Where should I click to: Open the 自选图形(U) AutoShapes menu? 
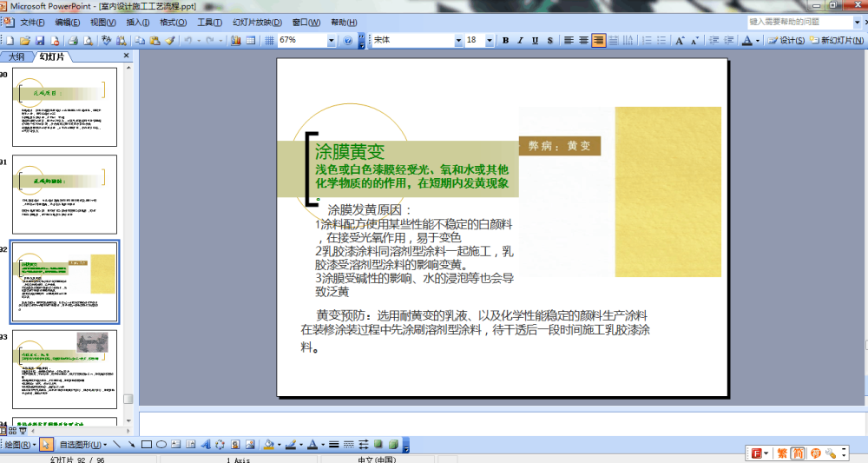(x=83, y=444)
